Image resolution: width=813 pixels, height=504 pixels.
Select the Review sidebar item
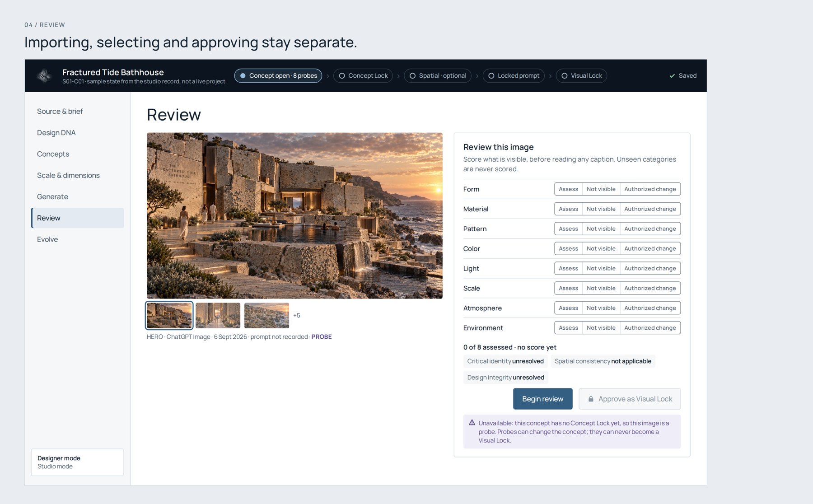[x=77, y=218]
